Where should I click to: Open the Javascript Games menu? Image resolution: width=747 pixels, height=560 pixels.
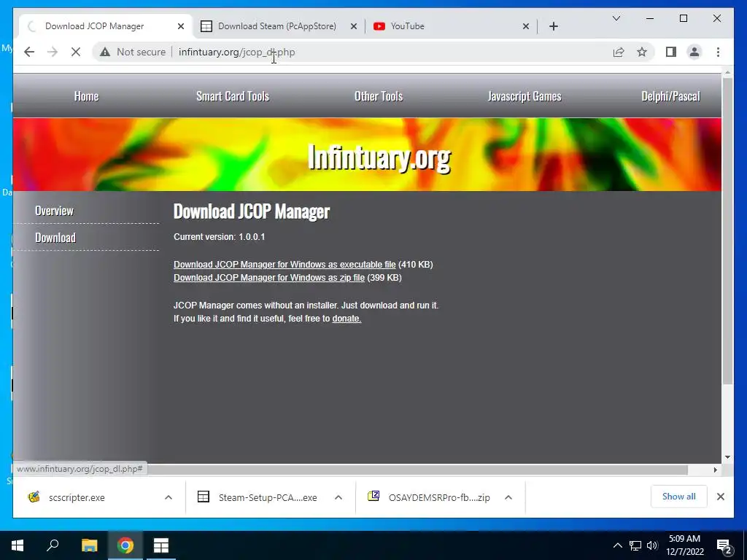pyautogui.click(x=525, y=96)
